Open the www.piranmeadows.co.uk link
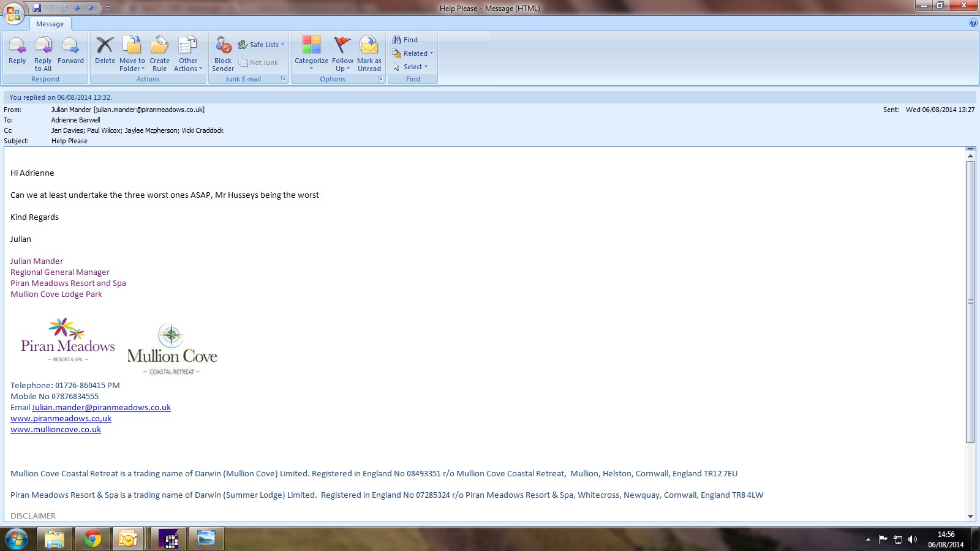This screenshot has width=980, height=551. [61, 419]
